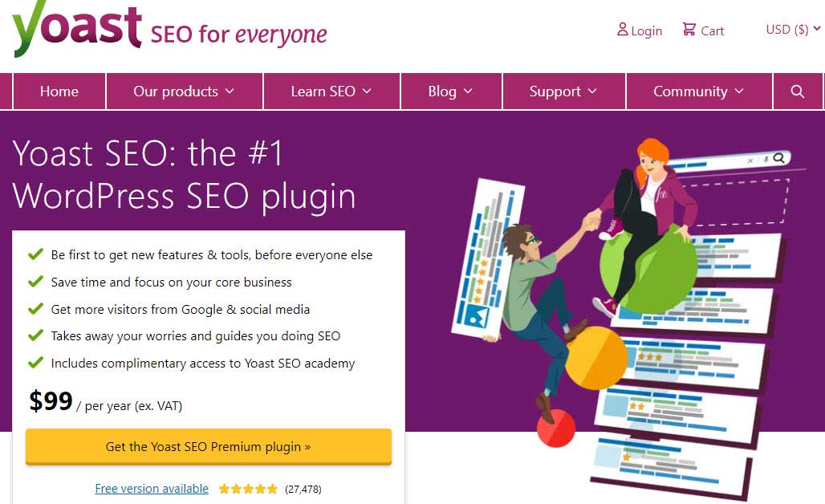825x504 pixels.
Task: Click the shopping cart icon
Action: (x=689, y=29)
